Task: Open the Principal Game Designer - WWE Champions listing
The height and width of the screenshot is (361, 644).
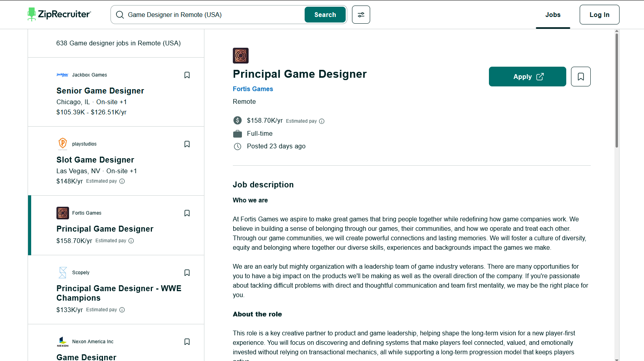Action: point(119,293)
